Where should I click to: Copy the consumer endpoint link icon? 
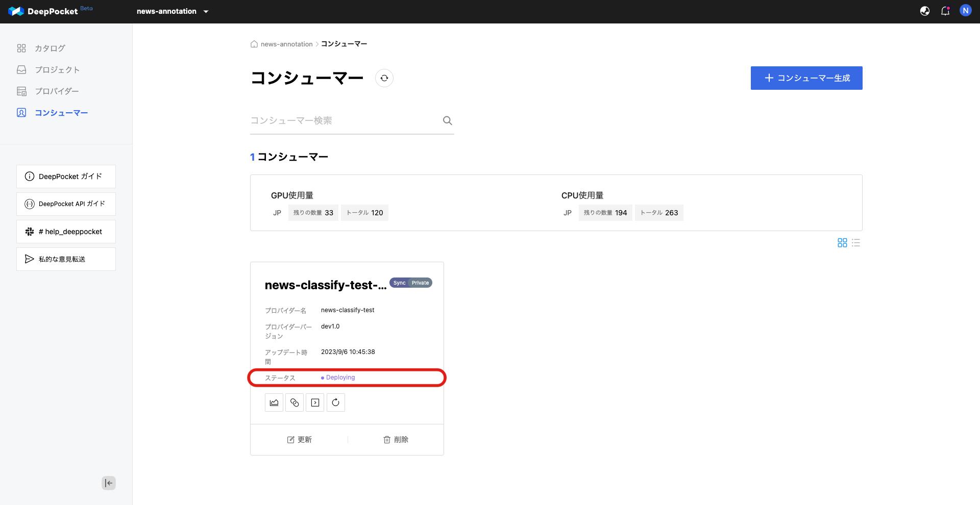(295, 402)
